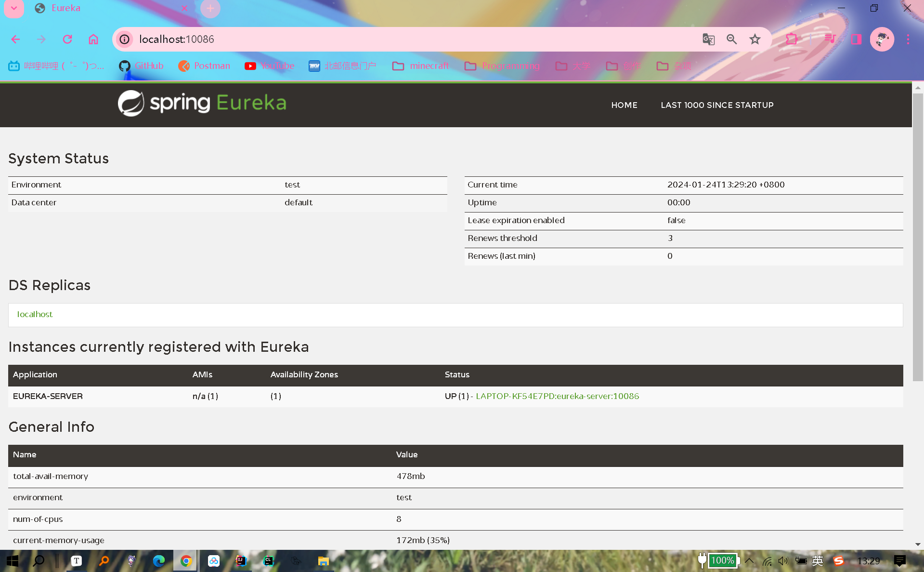Open the Sogou input method tray icon
924x572 pixels.
pos(838,561)
